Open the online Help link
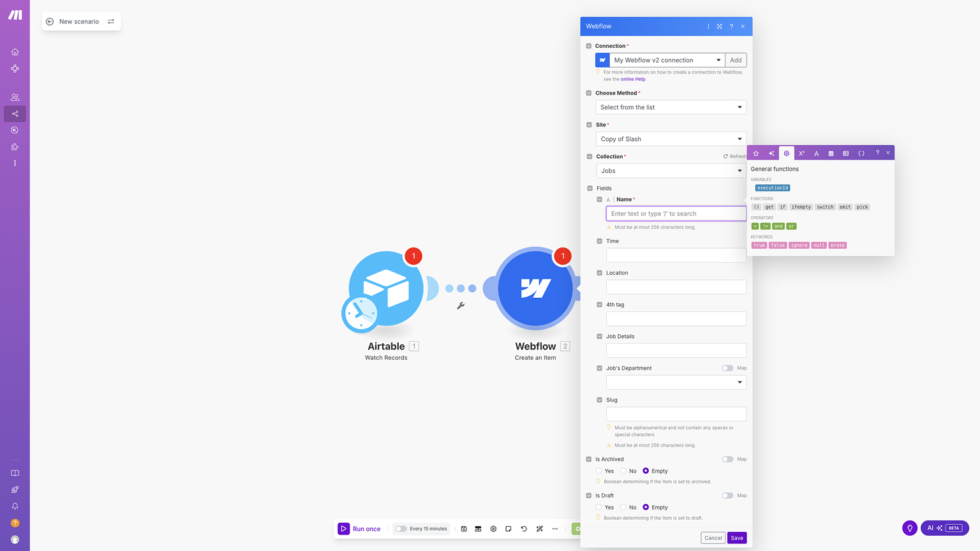This screenshot has height=551, width=980. 633,79
